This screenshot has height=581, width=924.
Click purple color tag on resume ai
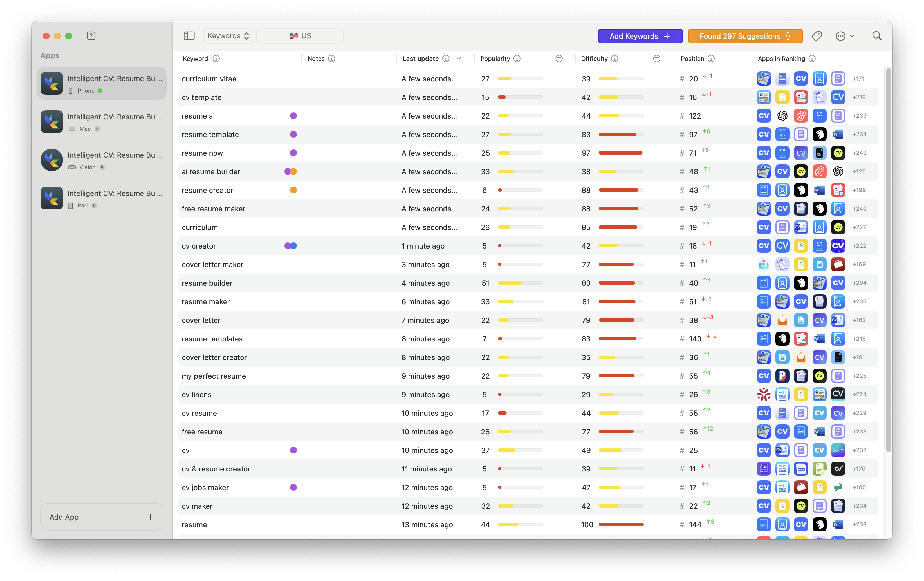pyautogui.click(x=293, y=116)
